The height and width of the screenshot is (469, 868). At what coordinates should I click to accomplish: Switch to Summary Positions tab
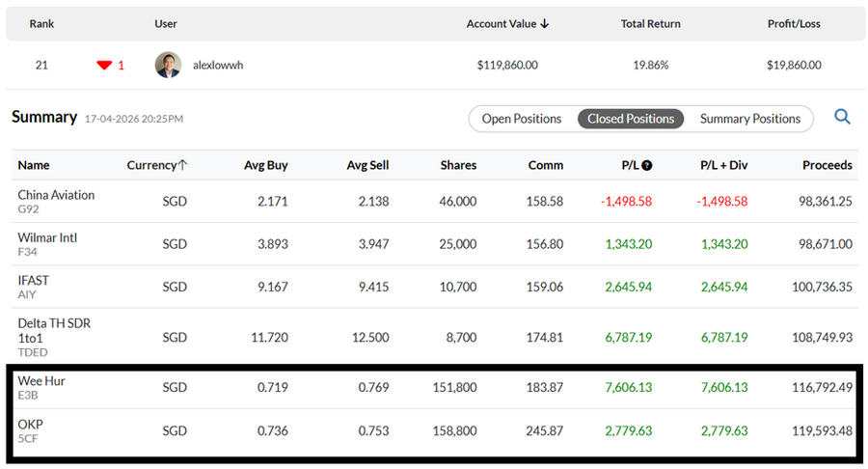point(750,119)
